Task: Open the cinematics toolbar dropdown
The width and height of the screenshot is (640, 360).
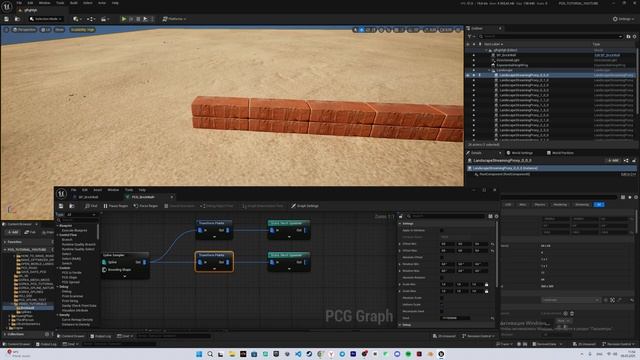Action: 104,19
